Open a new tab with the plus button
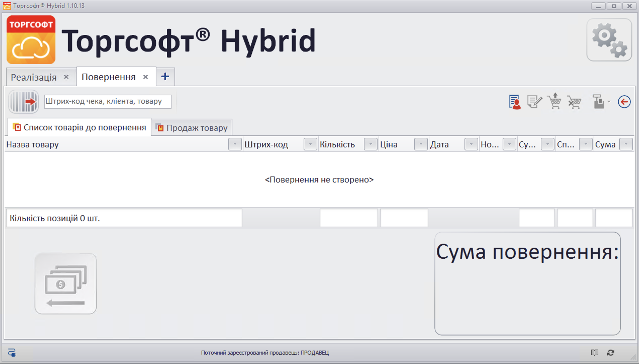The width and height of the screenshot is (639, 364). (165, 77)
